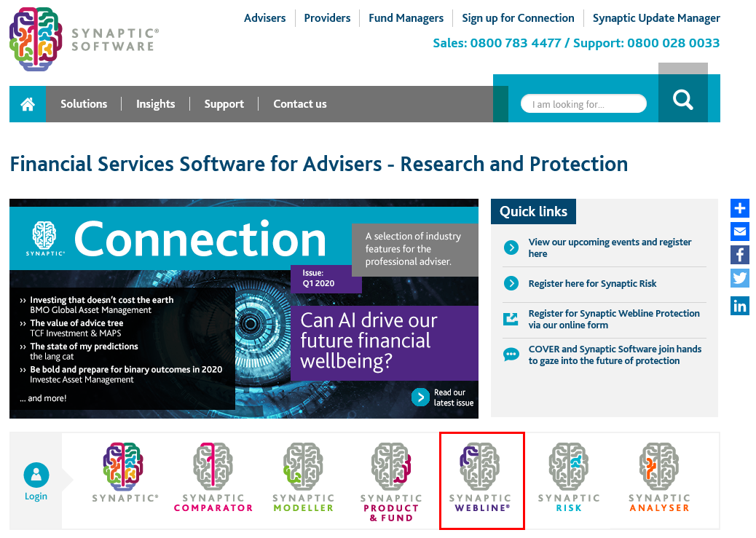Click the Financial Services Software page heading
The image size is (756, 538).
tap(319, 164)
